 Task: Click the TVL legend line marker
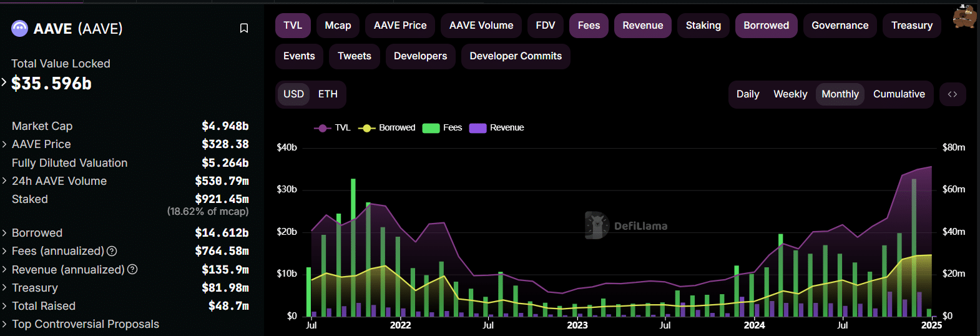[322, 128]
